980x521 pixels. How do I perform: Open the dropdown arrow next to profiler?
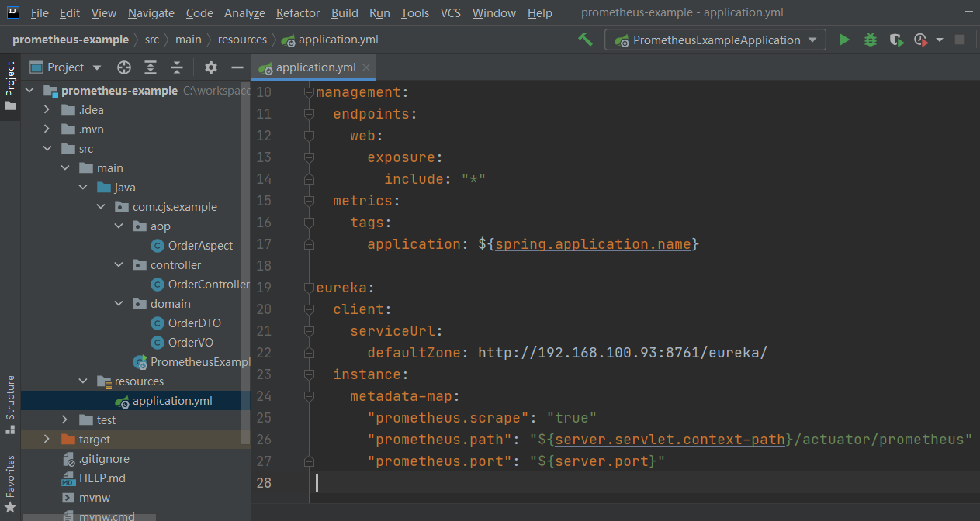940,40
